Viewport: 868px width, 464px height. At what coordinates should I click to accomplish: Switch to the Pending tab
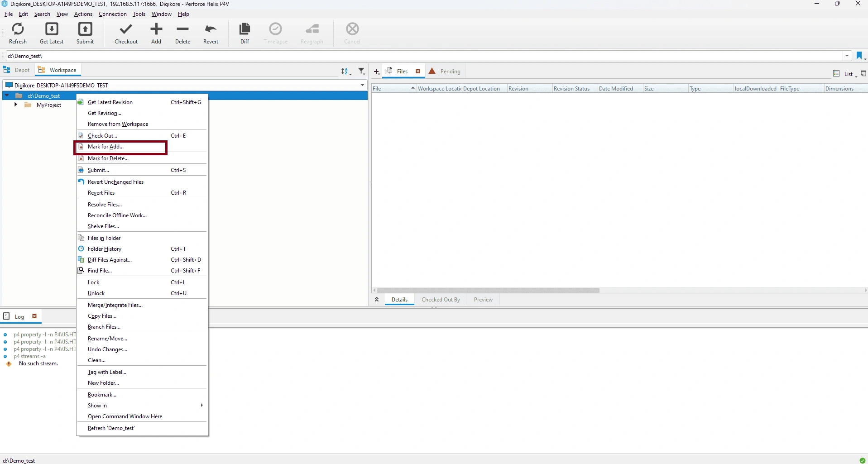point(445,72)
